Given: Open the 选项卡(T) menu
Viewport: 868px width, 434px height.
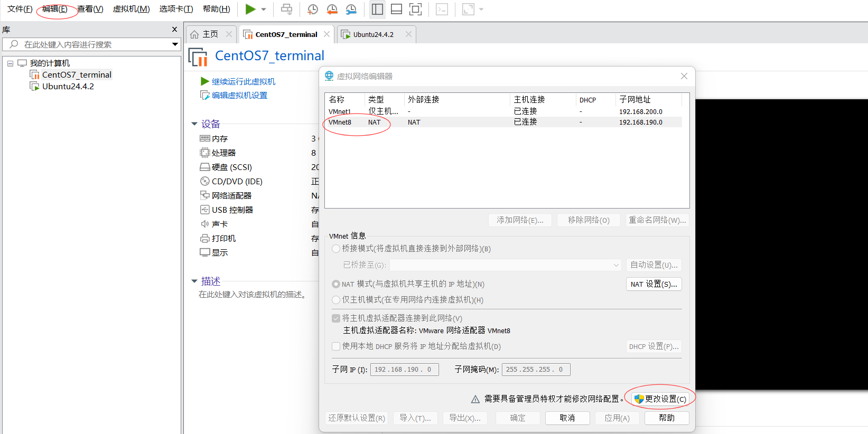Looking at the screenshot, I should tap(176, 9).
